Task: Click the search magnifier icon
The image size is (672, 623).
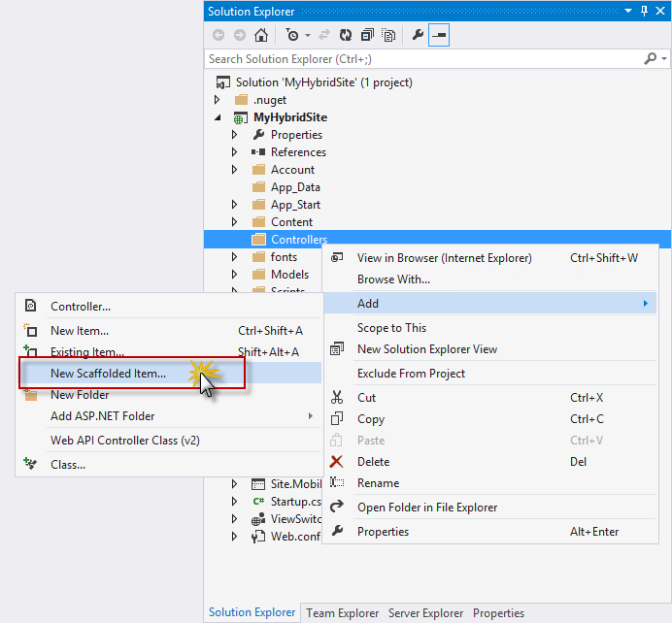Action: (x=650, y=58)
